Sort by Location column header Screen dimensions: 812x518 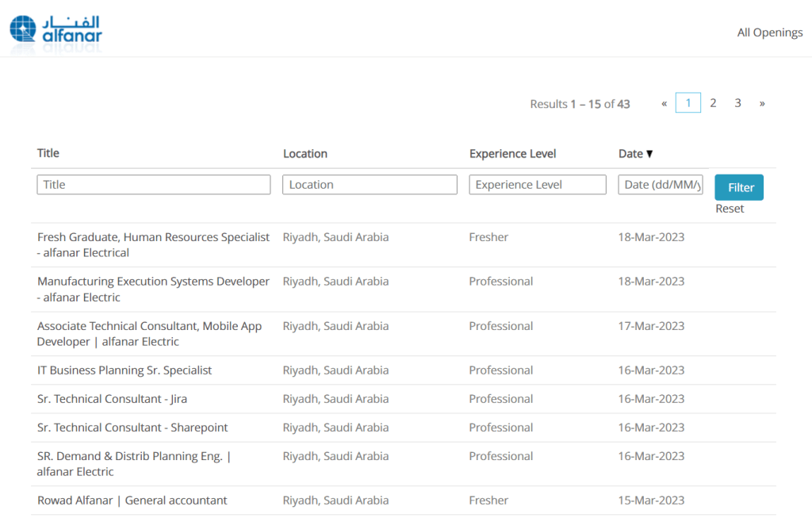(x=305, y=154)
